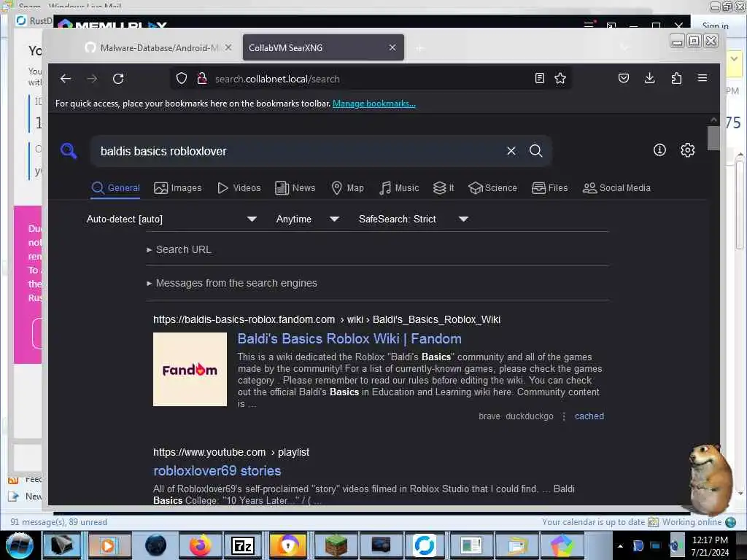Click the search box containing baldis basics robloxlover
The height and width of the screenshot is (560, 747).
coord(298,151)
